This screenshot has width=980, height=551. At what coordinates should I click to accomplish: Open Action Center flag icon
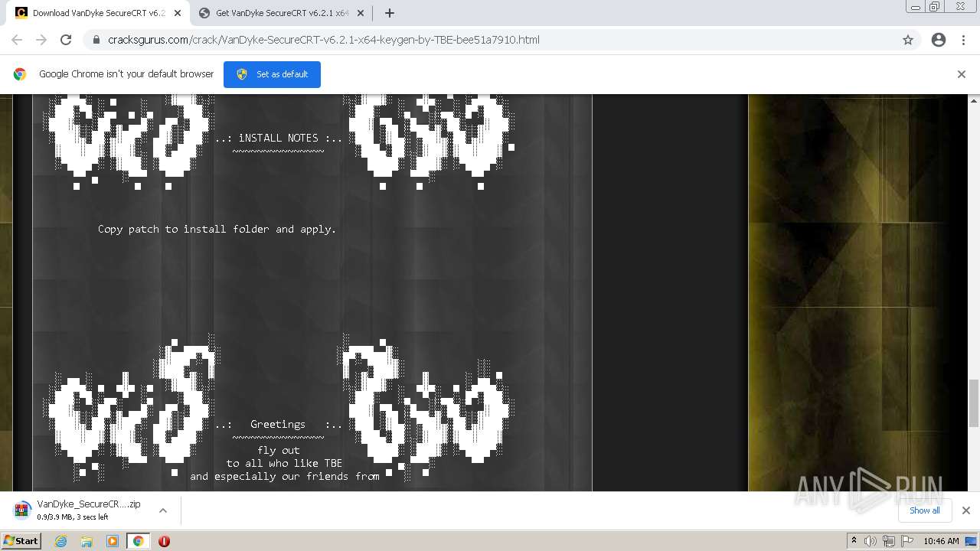click(x=906, y=541)
